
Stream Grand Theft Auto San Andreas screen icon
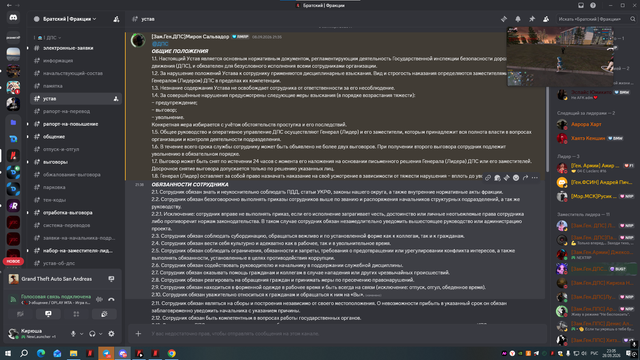point(111,279)
